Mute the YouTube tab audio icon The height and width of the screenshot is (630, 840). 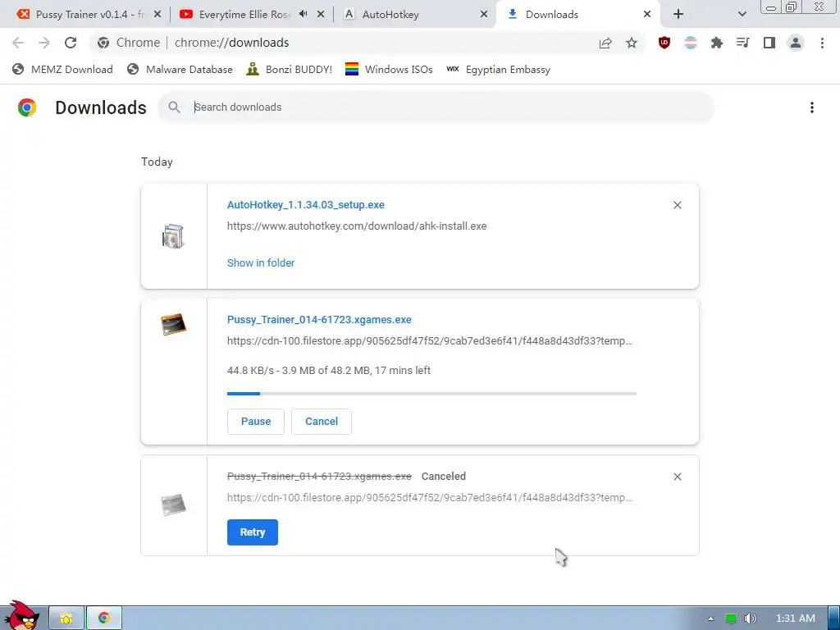pos(304,14)
